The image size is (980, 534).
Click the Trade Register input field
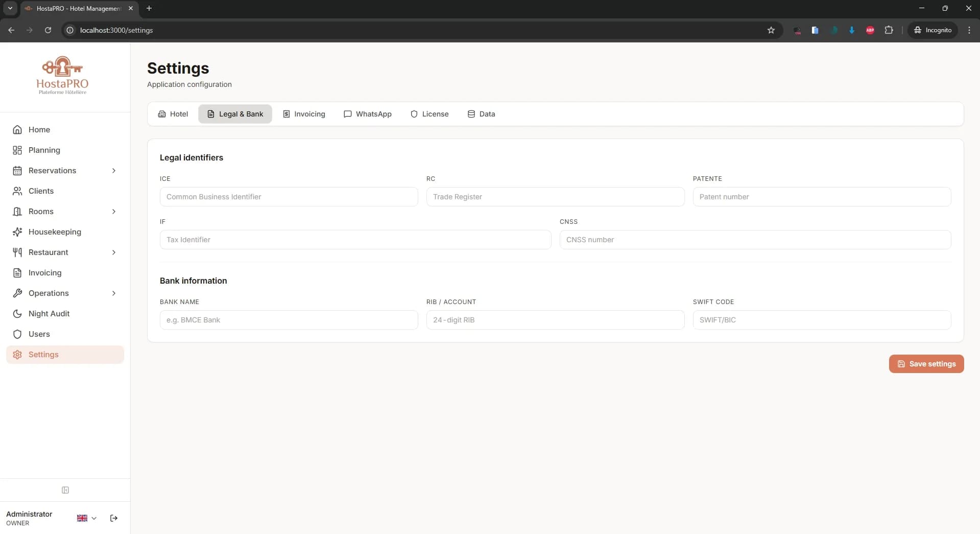coord(555,197)
